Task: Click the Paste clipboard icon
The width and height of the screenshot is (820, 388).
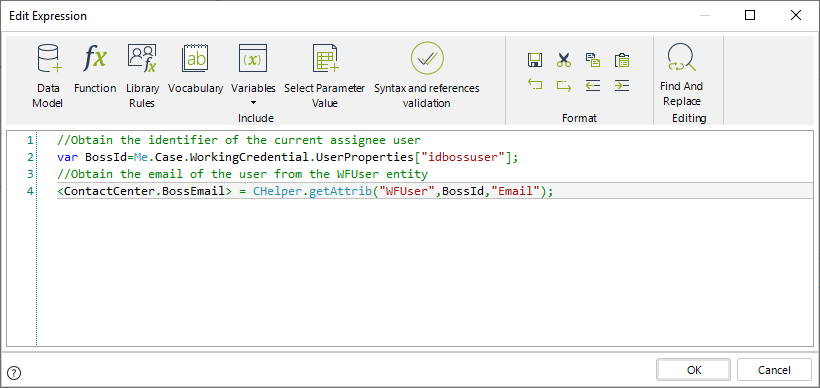Action: point(622,60)
